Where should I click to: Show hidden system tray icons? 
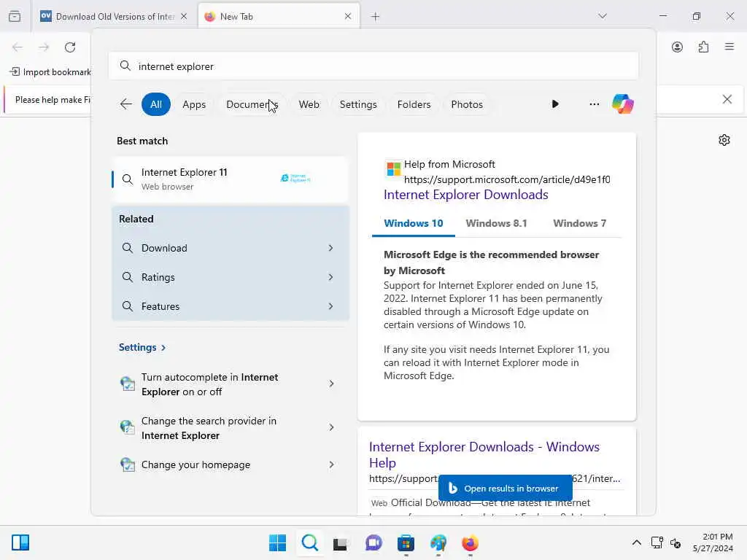coord(636,542)
